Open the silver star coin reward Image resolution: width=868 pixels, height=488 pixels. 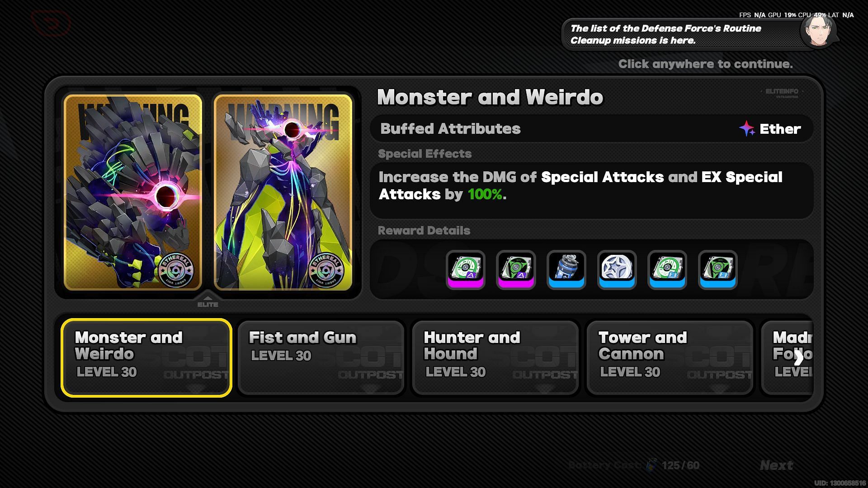click(x=617, y=269)
